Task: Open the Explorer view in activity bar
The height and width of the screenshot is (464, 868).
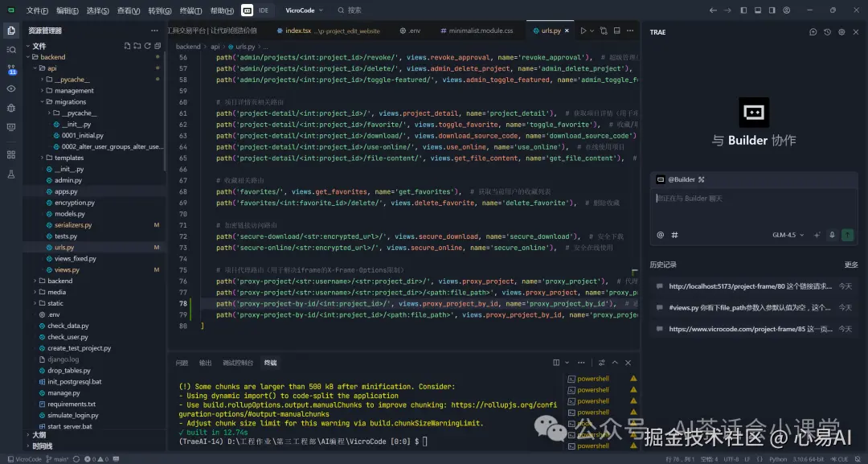Action: coord(11,31)
